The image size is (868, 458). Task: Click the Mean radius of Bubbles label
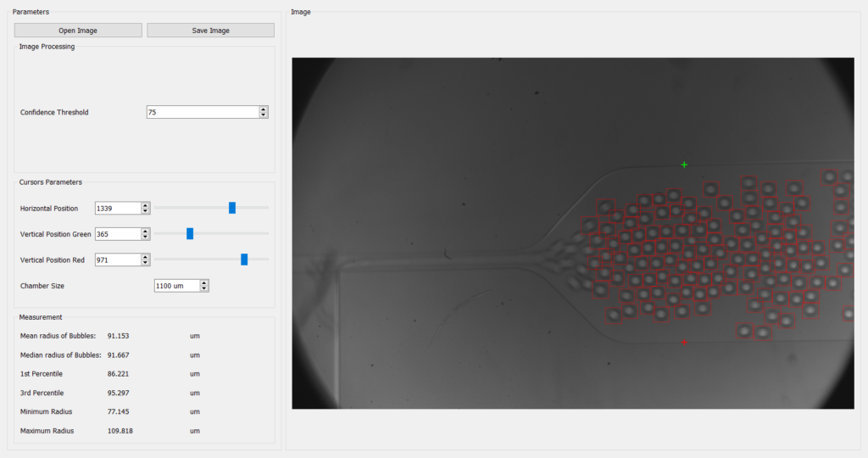[x=58, y=336]
